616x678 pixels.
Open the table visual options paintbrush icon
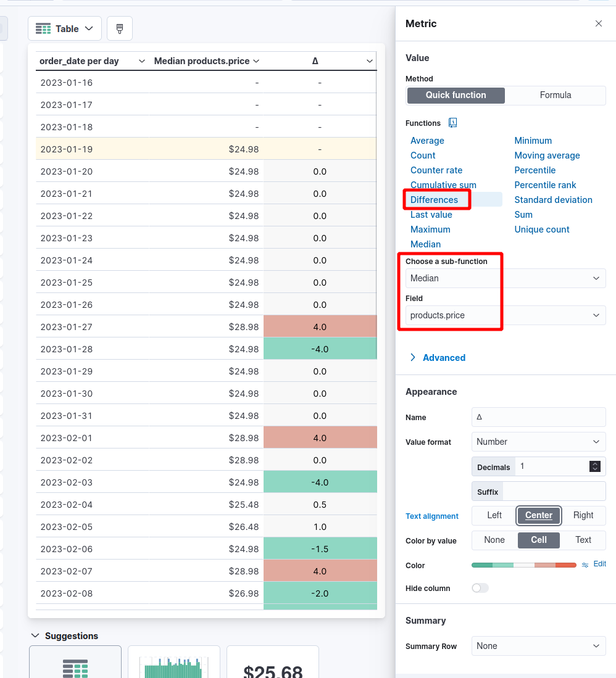tap(120, 28)
